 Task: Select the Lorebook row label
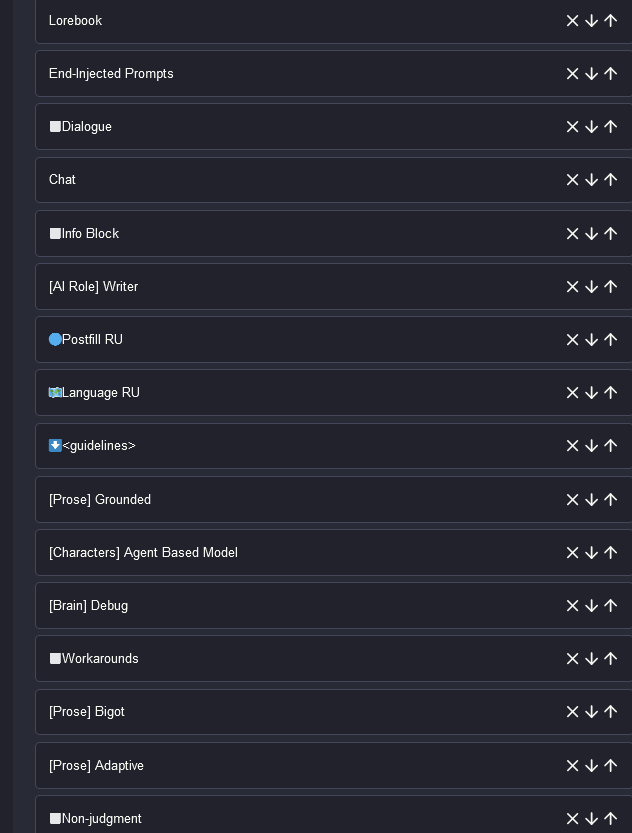[75, 21]
